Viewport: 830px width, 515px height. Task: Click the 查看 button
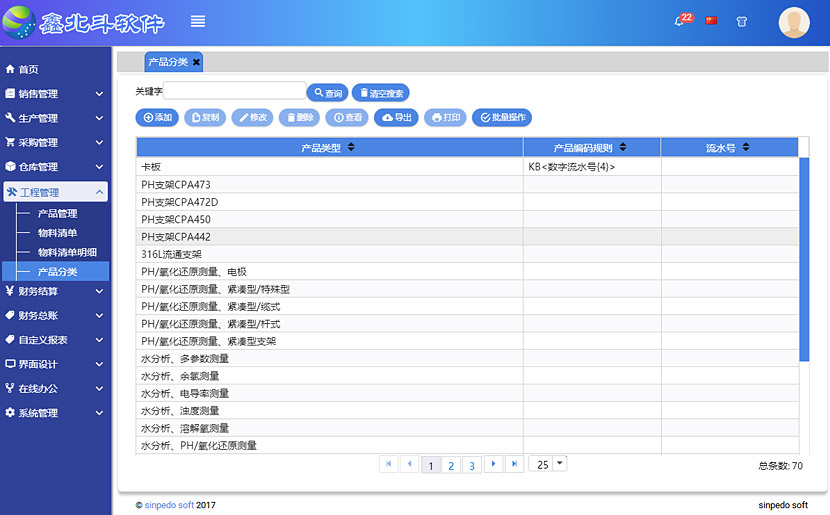tap(347, 118)
